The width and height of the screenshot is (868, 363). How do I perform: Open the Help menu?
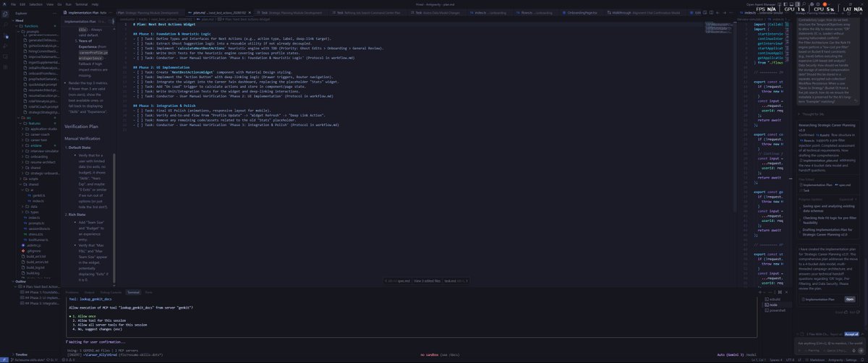pyautogui.click(x=95, y=4)
